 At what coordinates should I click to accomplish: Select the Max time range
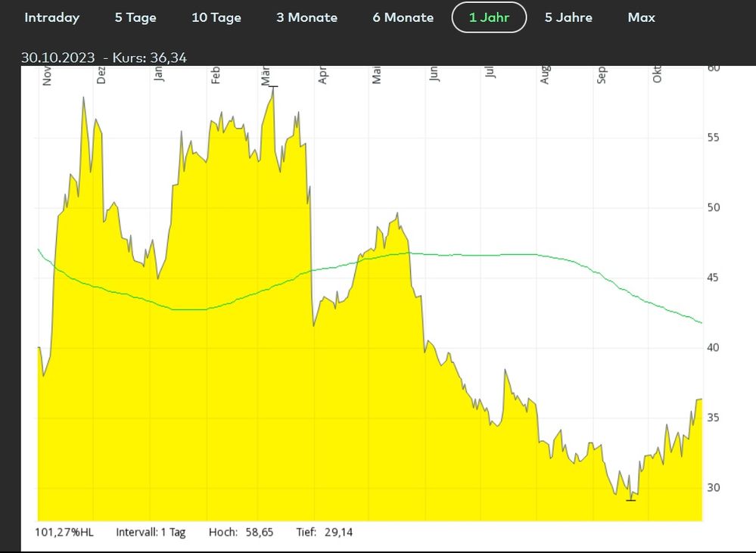coord(641,17)
